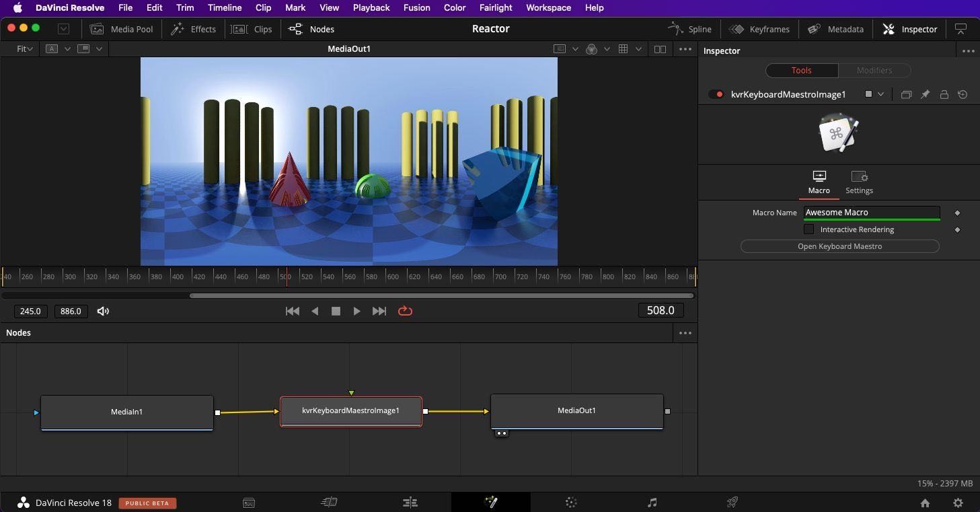Select the MediaIn1 node
The height and width of the screenshot is (512, 980).
click(127, 412)
